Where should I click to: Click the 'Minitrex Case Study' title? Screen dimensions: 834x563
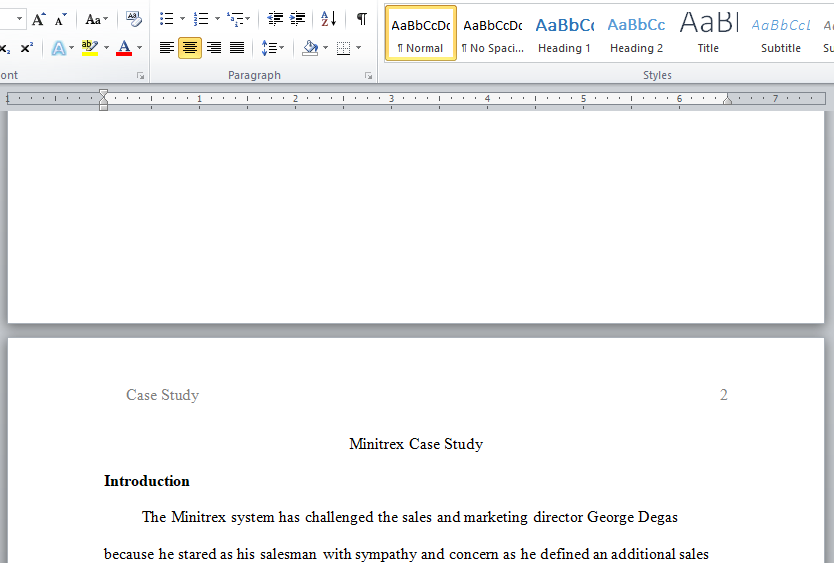pos(416,444)
